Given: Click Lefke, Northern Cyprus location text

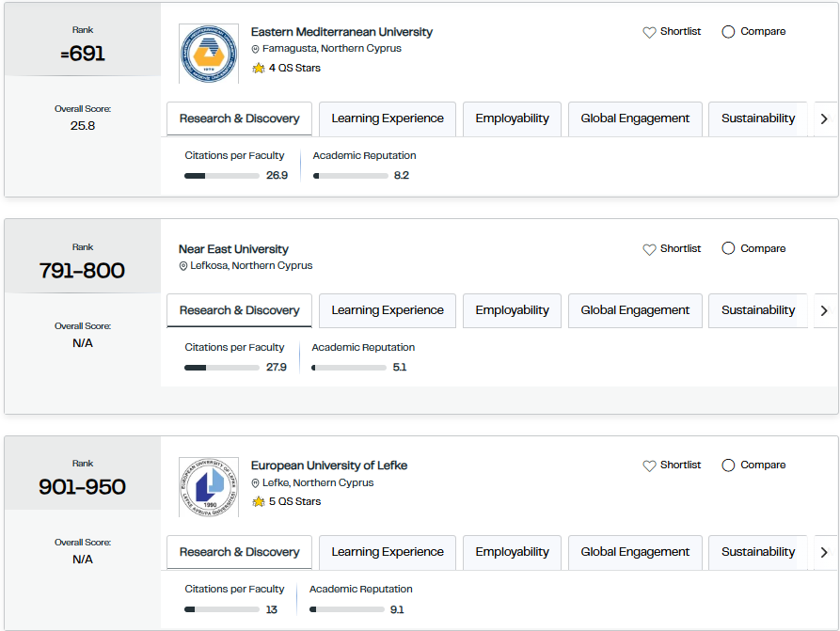Looking at the screenshot, I should tap(318, 483).
